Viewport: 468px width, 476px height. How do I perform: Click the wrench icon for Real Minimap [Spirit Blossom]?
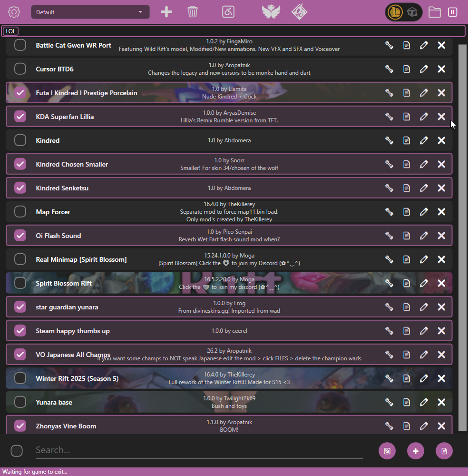point(389,259)
